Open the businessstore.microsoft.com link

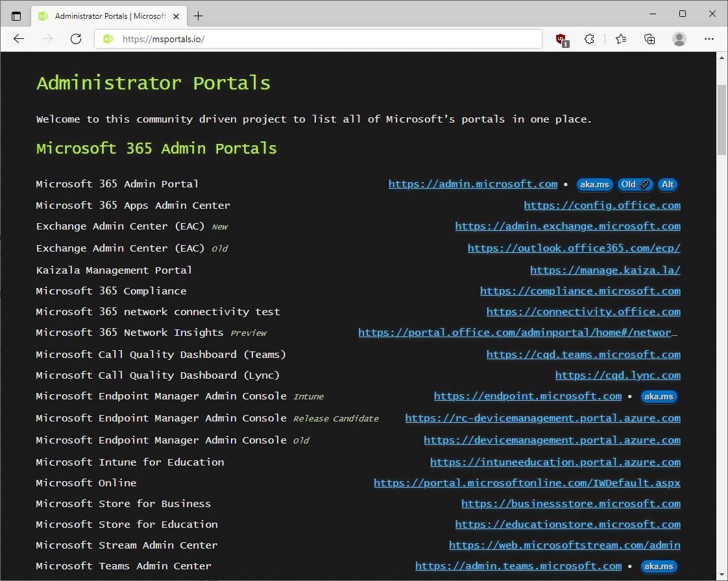coord(570,504)
